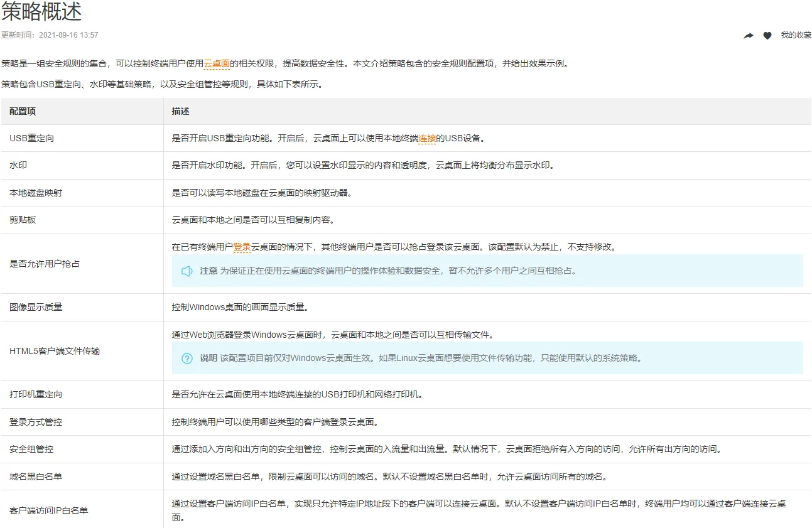Click the 配置项 column header
The width and height of the screenshot is (812, 528).
[82, 111]
